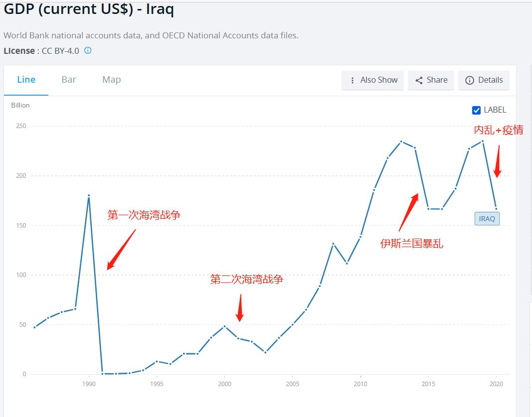Click the 1990 peak data point
The width and height of the screenshot is (532, 417).
point(89,196)
